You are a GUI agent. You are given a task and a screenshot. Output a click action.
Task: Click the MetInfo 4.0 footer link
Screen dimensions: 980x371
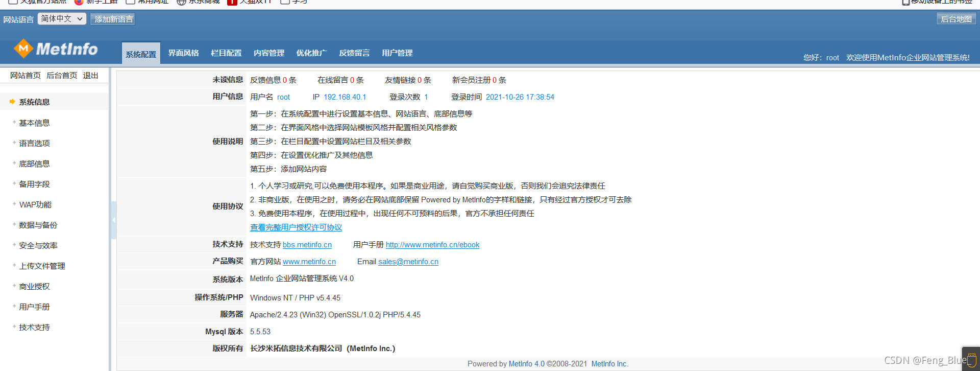point(527,364)
